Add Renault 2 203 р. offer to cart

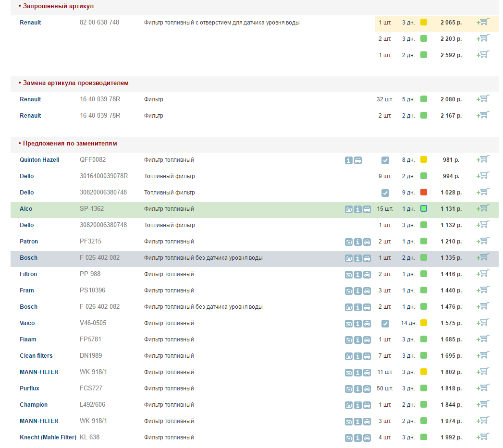click(483, 38)
